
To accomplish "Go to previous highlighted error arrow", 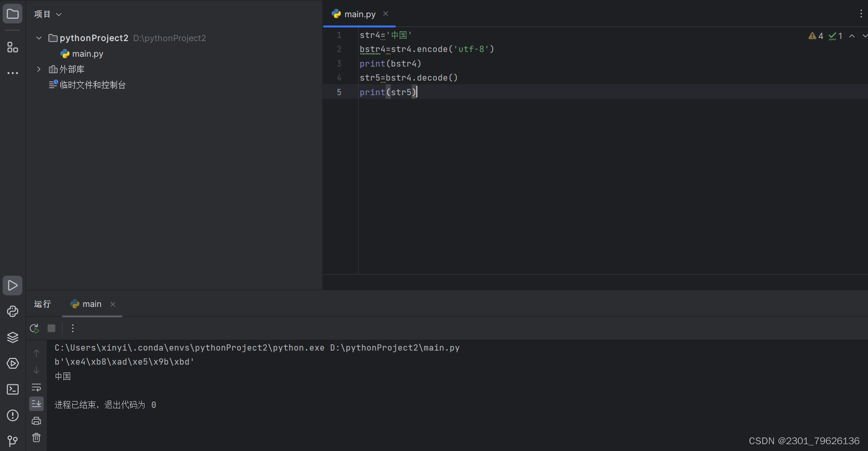I will click(x=852, y=36).
